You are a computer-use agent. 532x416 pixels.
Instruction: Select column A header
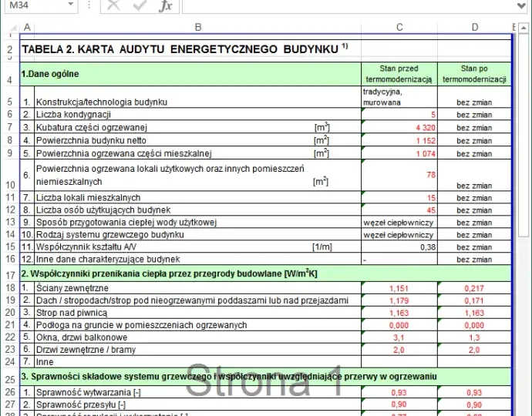point(27,27)
